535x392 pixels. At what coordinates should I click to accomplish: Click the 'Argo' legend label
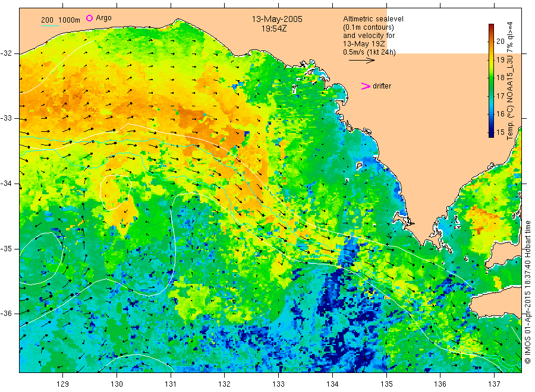click(103, 18)
